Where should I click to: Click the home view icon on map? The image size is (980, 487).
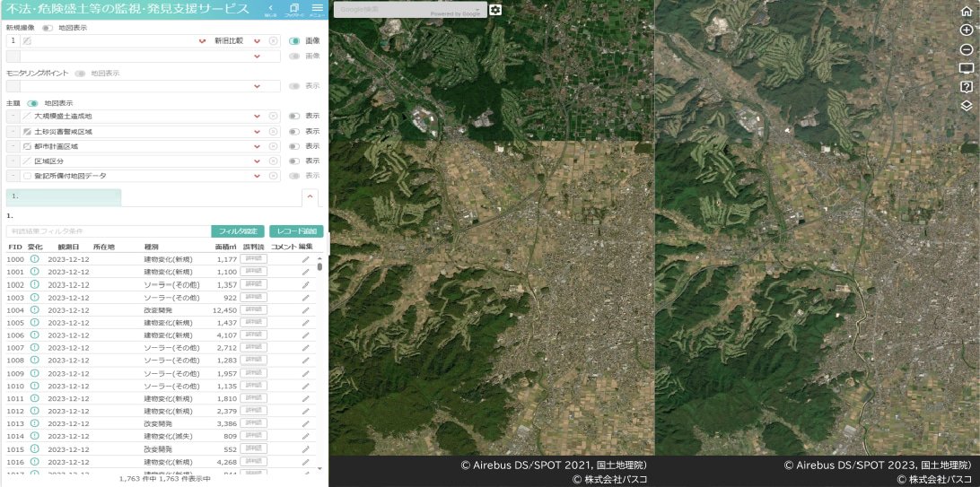(967, 12)
